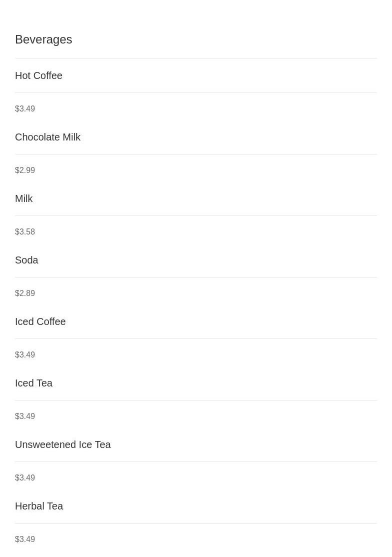Image resolution: width=392 pixels, height=557 pixels.
Task: Open the Iced Coffee item
Action: (x=40, y=321)
